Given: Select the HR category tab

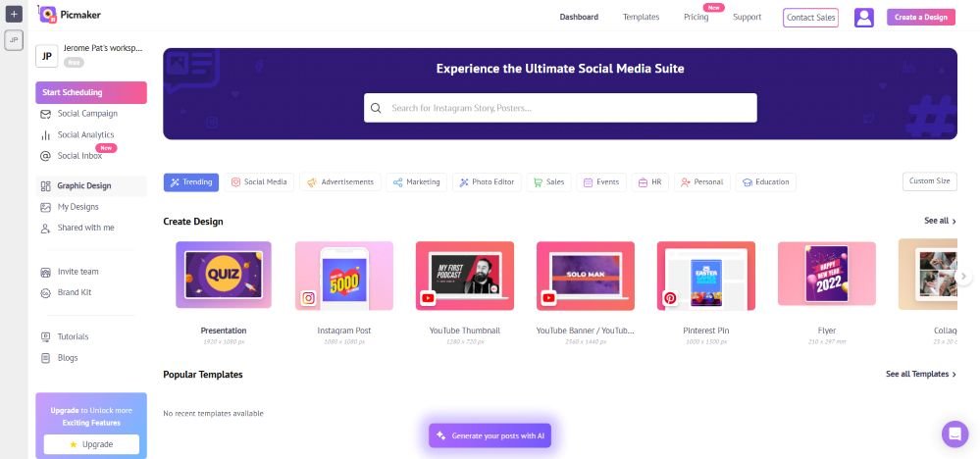Looking at the screenshot, I should [650, 182].
